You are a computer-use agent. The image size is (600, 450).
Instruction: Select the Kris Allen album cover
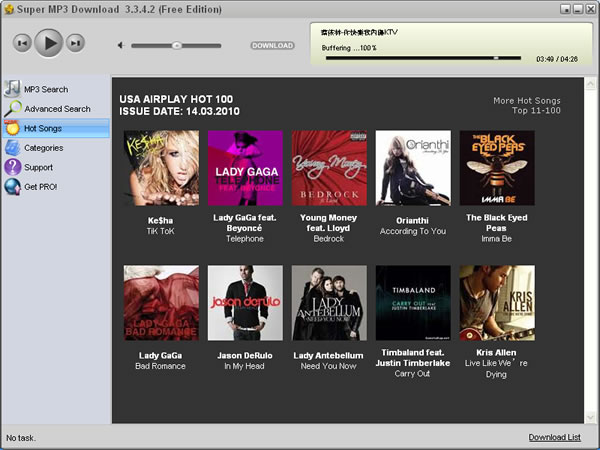tap(497, 303)
